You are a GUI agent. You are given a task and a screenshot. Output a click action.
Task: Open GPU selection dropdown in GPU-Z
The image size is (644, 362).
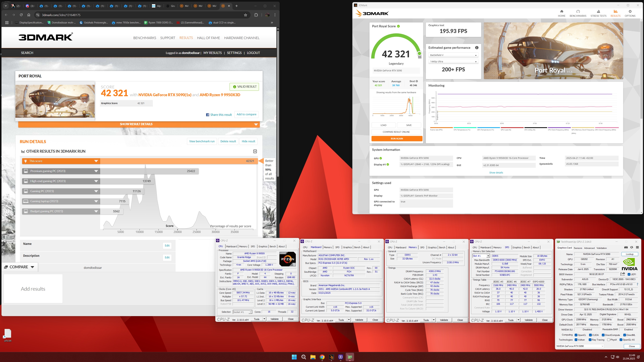pyautogui.click(x=580, y=346)
